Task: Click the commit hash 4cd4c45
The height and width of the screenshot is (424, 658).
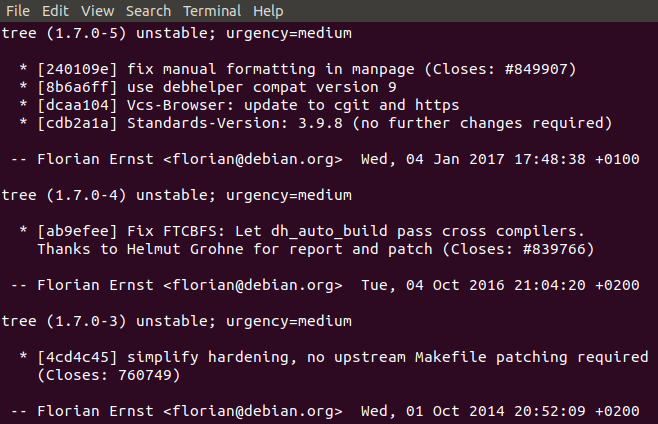Action: point(77,357)
